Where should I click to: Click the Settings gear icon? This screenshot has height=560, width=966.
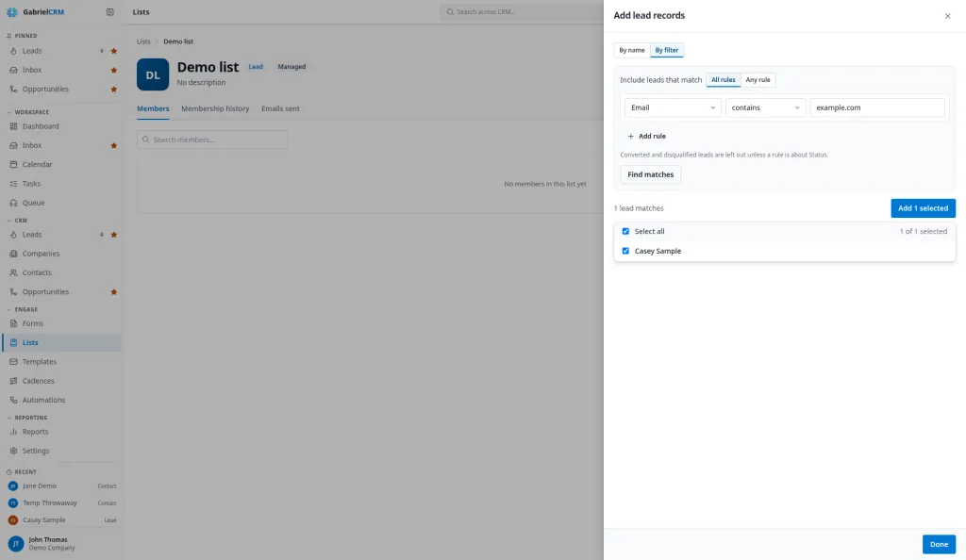point(13,451)
